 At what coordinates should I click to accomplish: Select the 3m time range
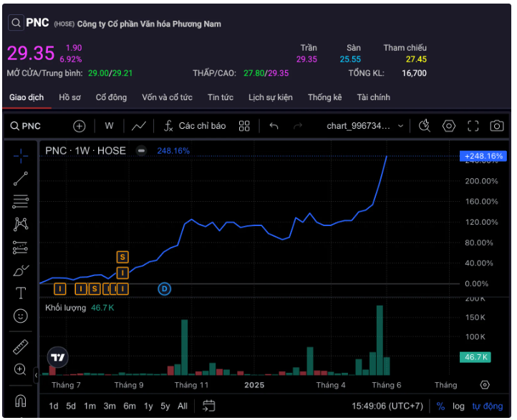[110, 406]
